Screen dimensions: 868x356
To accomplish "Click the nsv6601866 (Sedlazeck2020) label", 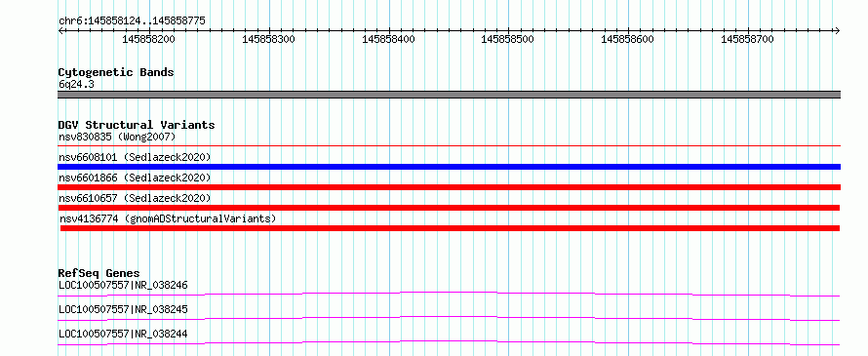I will point(135,178).
